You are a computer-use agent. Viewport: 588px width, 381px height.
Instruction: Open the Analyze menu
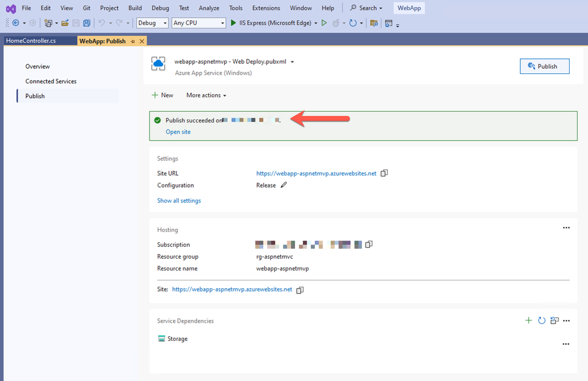(209, 8)
